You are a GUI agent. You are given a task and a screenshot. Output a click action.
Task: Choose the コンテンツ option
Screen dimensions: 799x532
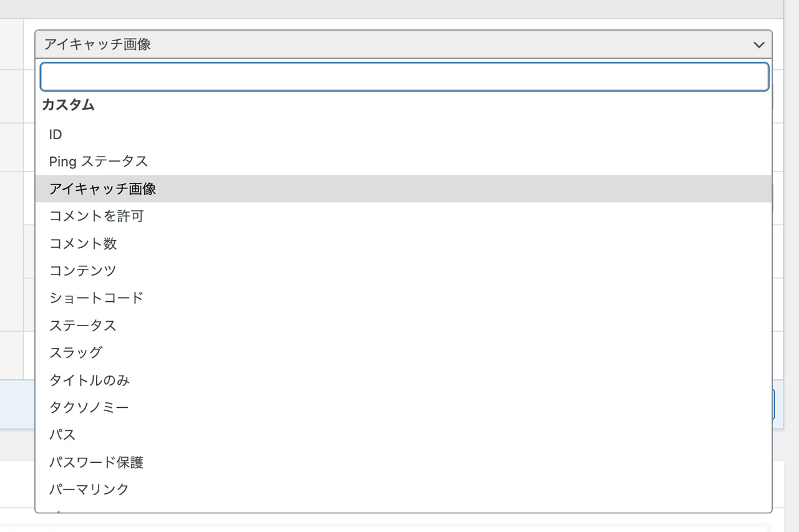tap(82, 271)
